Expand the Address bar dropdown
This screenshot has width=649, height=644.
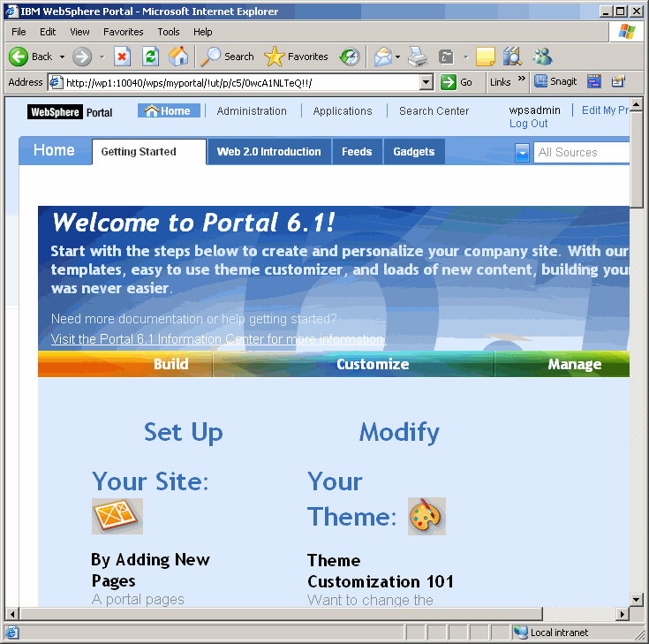(426, 82)
